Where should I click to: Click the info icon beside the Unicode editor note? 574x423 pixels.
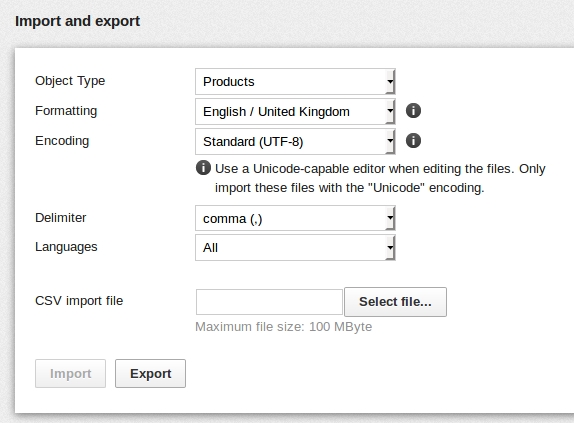[203, 168]
